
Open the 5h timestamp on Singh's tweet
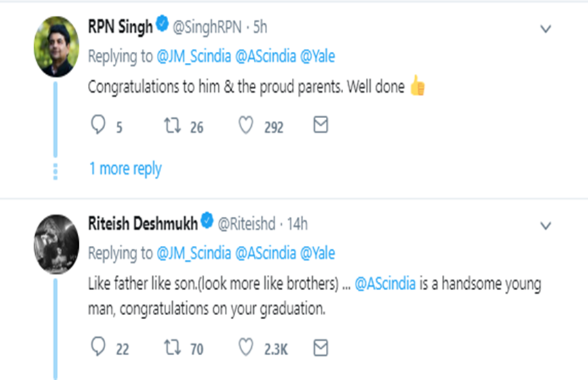(x=259, y=28)
